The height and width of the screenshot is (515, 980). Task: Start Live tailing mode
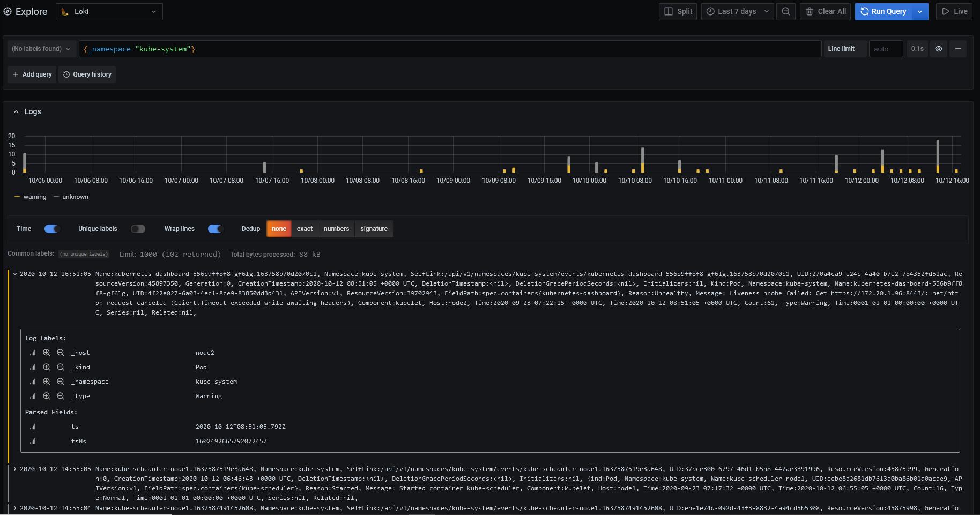coord(954,11)
